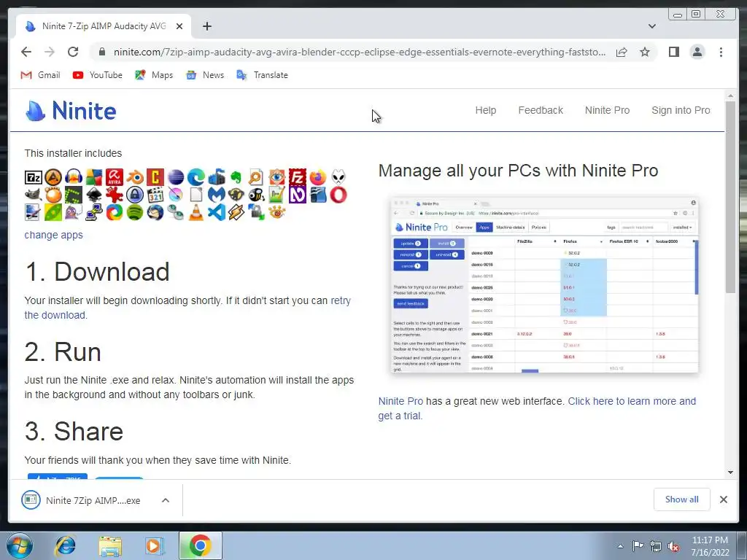Expand the tab search chevron
Image resolution: width=747 pixels, height=560 pixels.
[x=651, y=26]
